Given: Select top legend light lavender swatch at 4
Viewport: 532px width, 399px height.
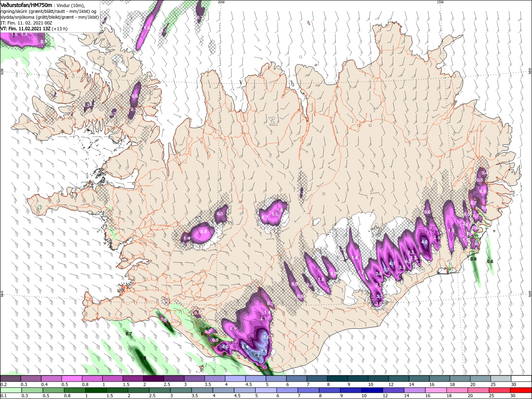Looking at the screenshot, I should point(235,379).
